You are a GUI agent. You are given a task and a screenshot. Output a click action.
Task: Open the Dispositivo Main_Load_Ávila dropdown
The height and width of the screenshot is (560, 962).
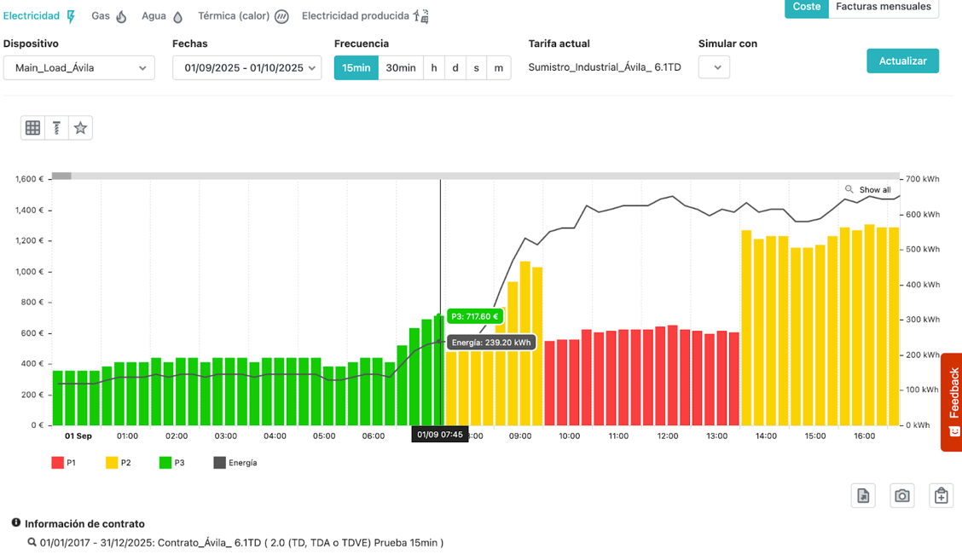click(79, 68)
